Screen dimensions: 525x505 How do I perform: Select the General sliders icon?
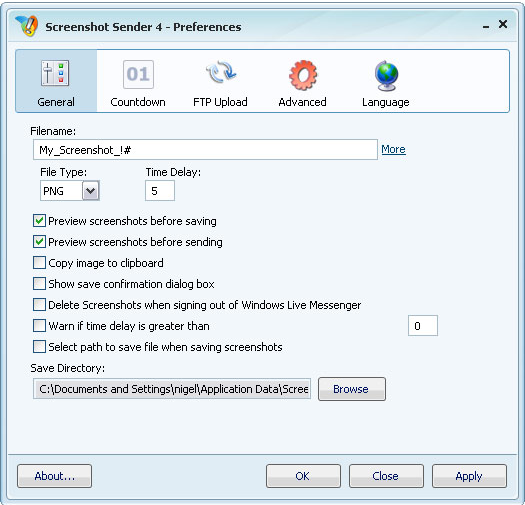click(x=55, y=73)
